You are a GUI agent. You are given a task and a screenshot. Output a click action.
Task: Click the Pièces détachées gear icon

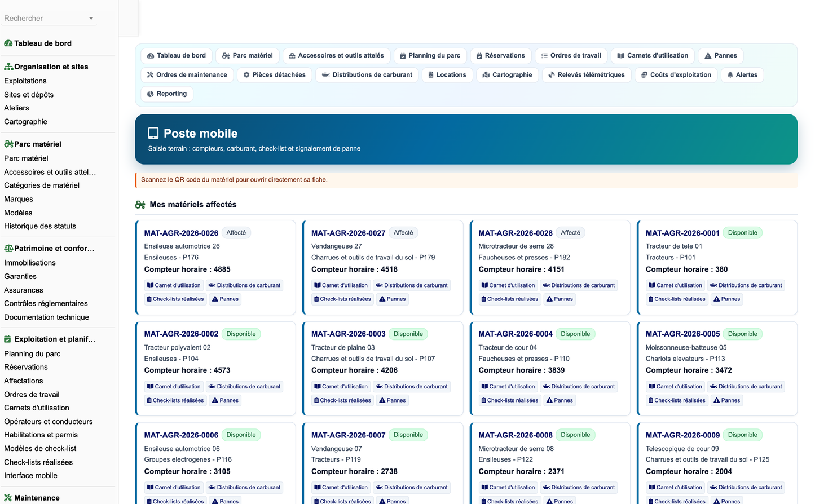point(246,74)
